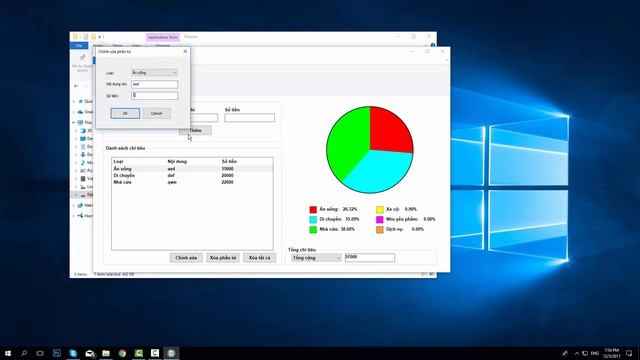
Task: Click the Số tiền column header in list
Action: (x=229, y=162)
